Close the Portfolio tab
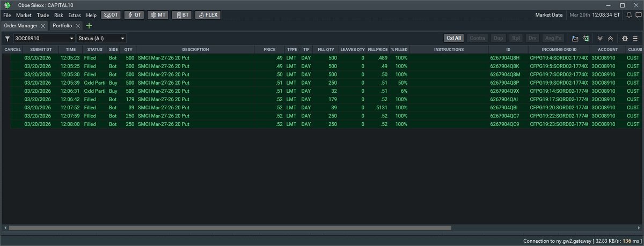Viewport: 644px width, 246px height. click(77, 26)
